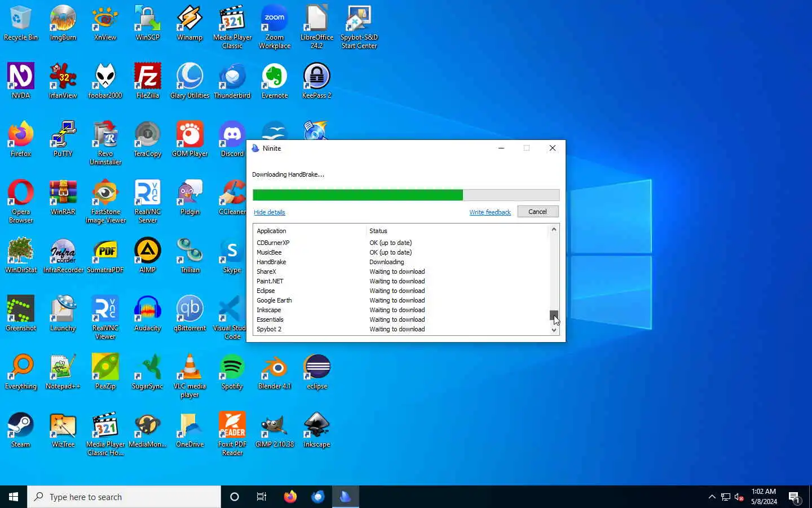Select the XnView desktop icon

[x=105, y=23]
